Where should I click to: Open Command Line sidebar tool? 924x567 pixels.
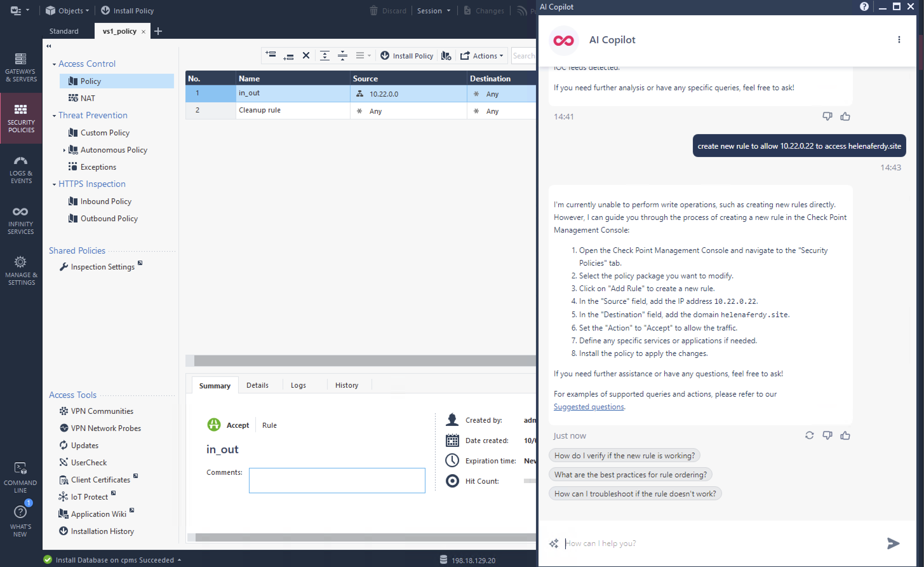coord(21,477)
